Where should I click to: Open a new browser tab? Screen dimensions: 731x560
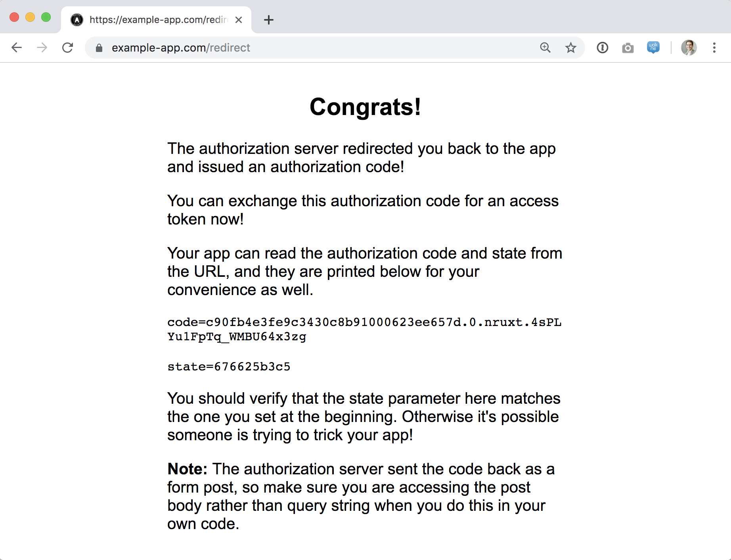point(269,20)
